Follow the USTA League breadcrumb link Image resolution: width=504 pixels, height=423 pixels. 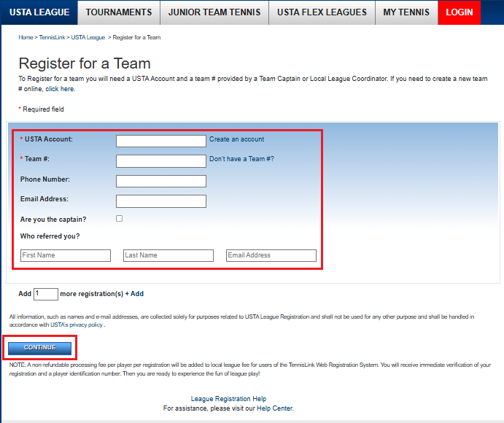[x=88, y=37]
